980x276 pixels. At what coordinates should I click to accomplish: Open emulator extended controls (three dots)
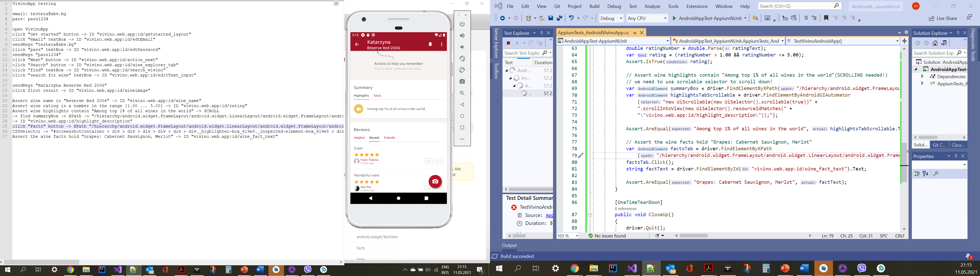pos(462,139)
